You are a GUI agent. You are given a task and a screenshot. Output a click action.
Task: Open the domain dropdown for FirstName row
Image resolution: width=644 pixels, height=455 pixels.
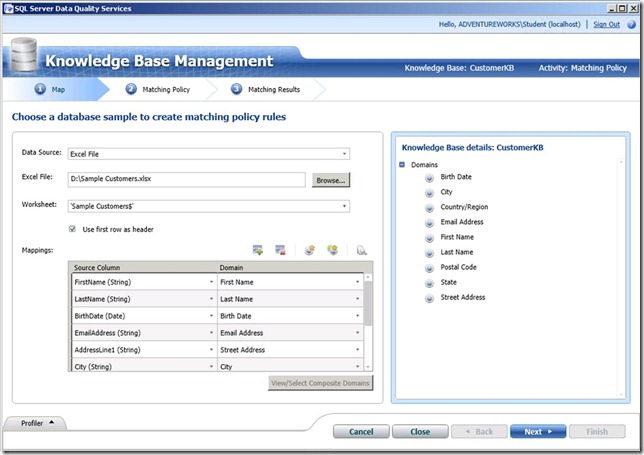pyautogui.click(x=357, y=282)
